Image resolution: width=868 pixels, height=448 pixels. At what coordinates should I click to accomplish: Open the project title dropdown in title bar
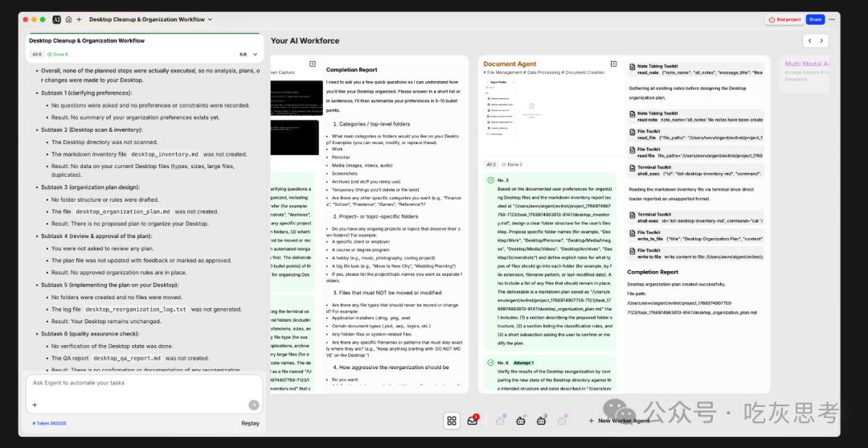pos(150,19)
